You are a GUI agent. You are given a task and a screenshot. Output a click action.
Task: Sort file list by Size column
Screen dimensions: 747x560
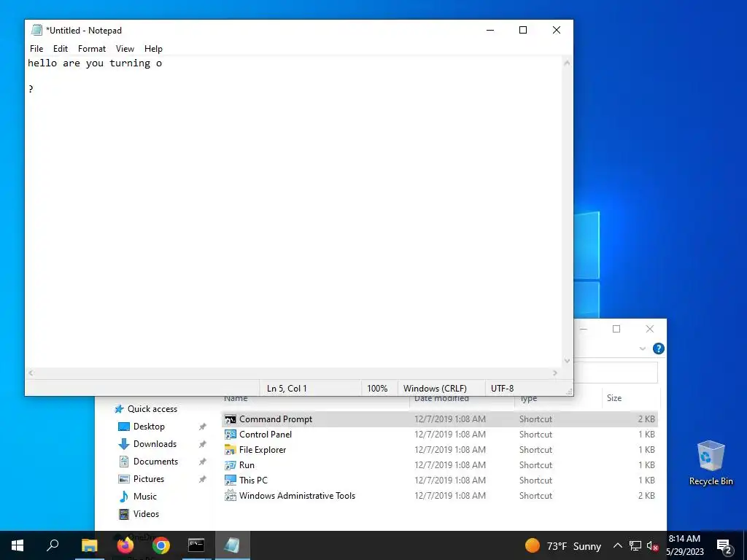coord(614,398)
